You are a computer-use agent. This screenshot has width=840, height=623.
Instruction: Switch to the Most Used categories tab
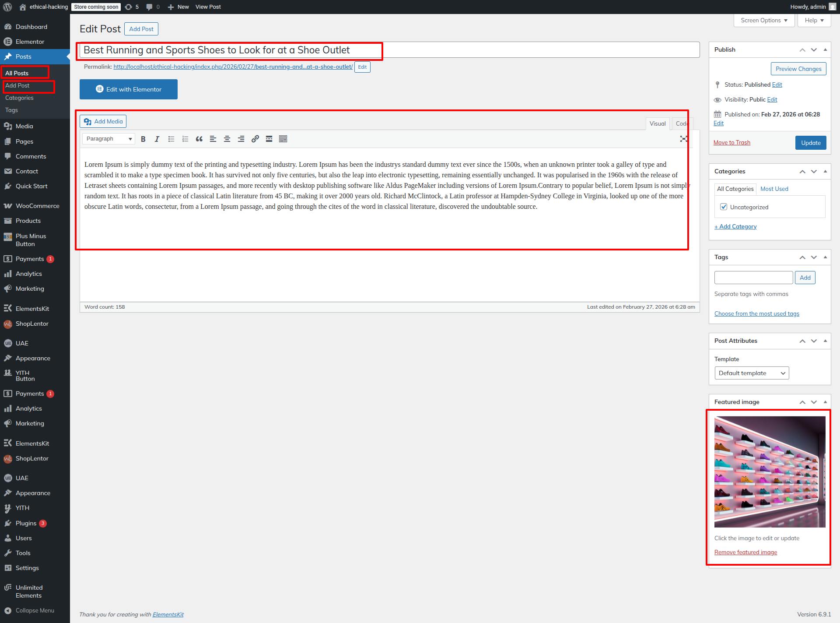774,189
